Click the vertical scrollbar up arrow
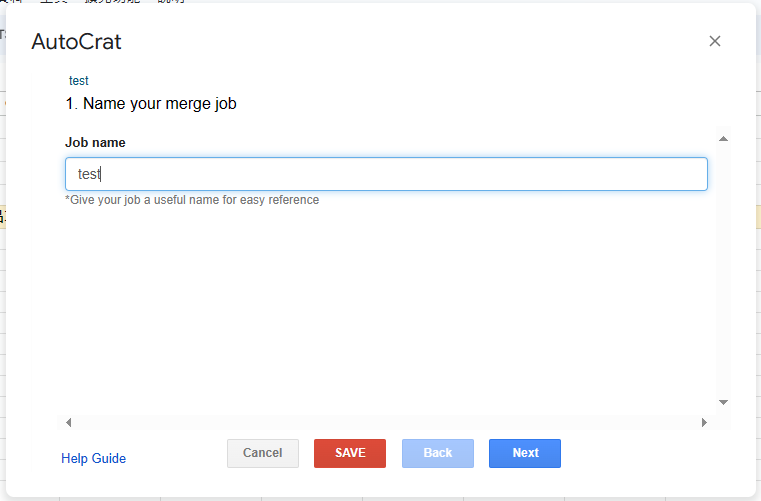The image size is (761, 501). click(723, 139)
